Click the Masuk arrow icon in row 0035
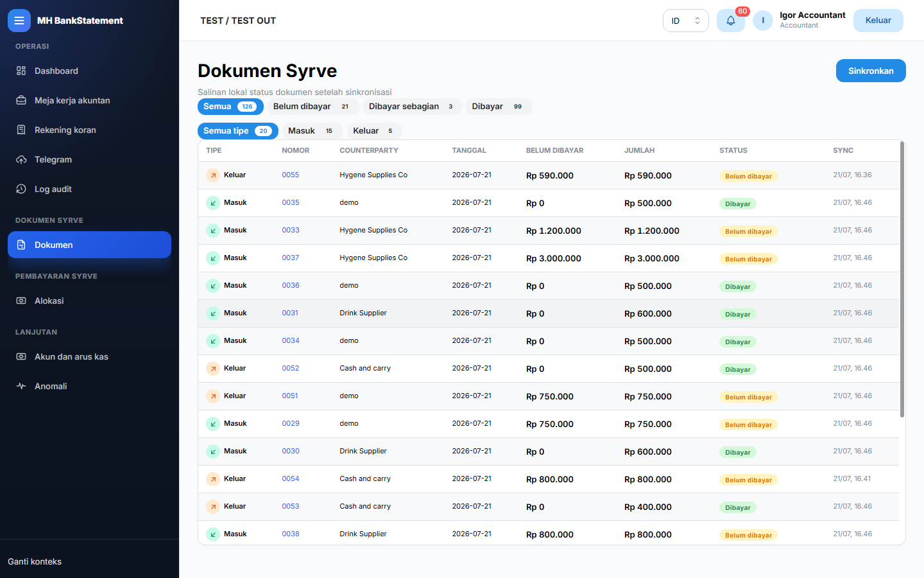 tap(213, 203)
